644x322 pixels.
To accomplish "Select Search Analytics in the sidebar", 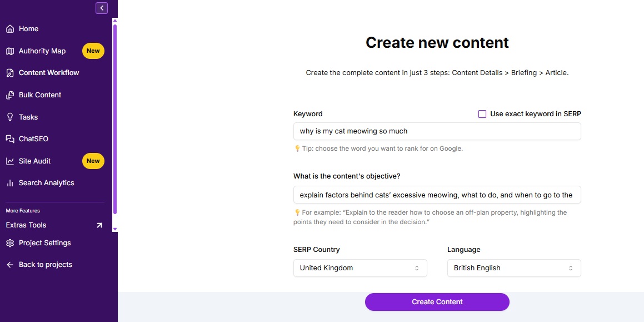I will (x=46, y=182).
